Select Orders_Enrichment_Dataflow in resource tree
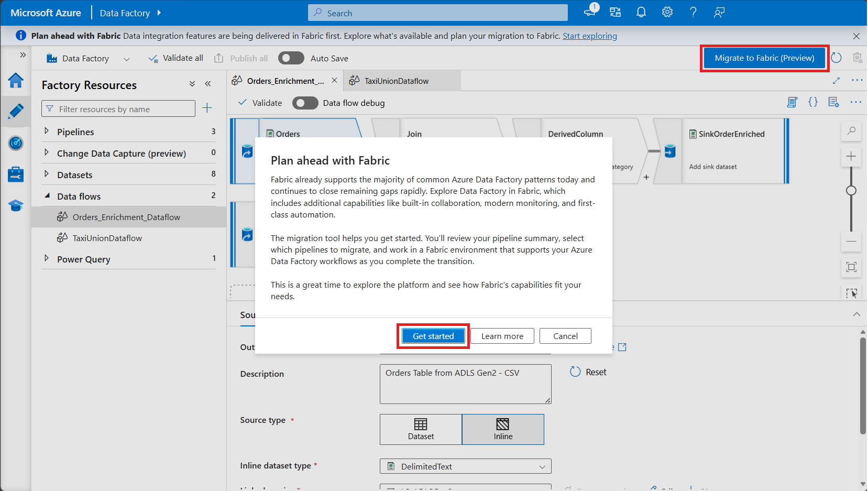The width and height of the screenshot is (868, 491). click(129, 217)
